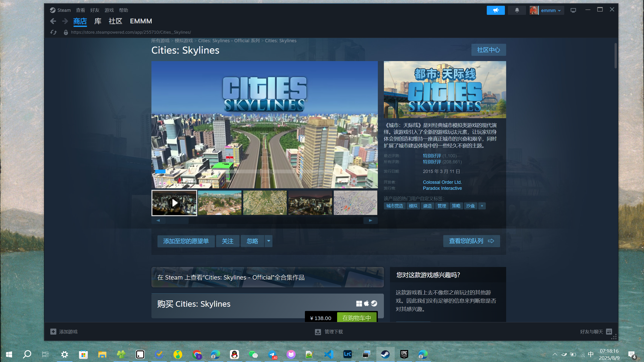Open the 模拟游戏 breadcrumb link

pyautogui.click(x=184, y=41)
